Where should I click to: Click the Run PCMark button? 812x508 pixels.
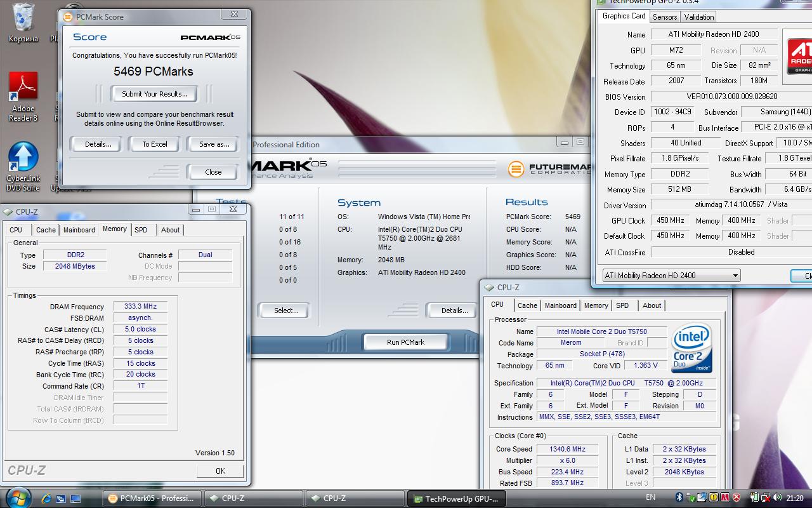[x=405, y=342]
